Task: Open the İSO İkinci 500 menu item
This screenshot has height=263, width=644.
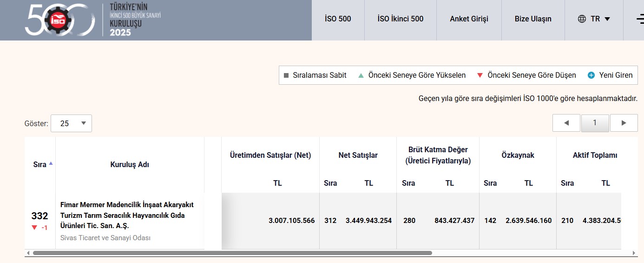Action: (401, 19)
